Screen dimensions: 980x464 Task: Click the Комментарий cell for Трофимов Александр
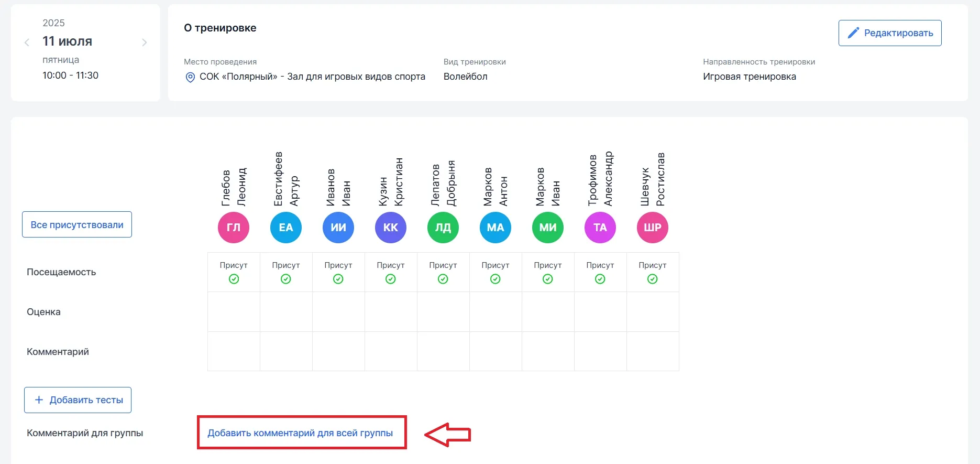pos(600,351)
